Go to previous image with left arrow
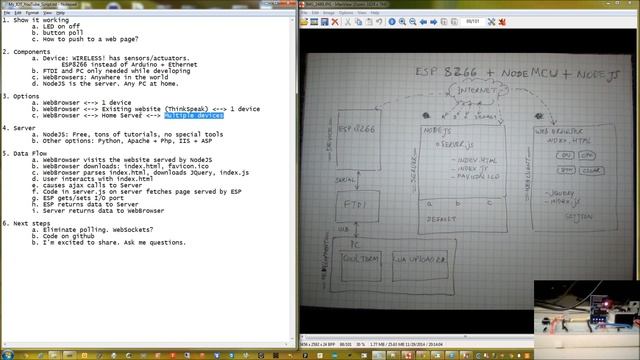 [423, 22]
